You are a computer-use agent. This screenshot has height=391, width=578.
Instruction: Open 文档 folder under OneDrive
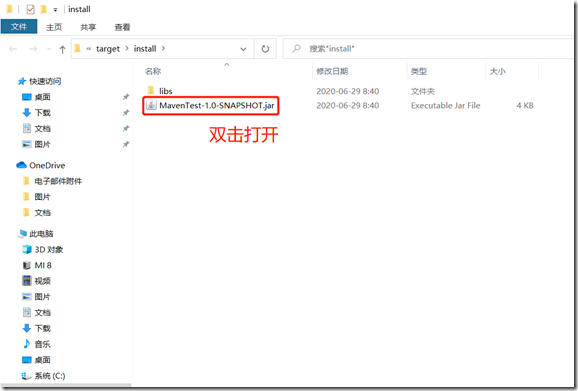42,213
